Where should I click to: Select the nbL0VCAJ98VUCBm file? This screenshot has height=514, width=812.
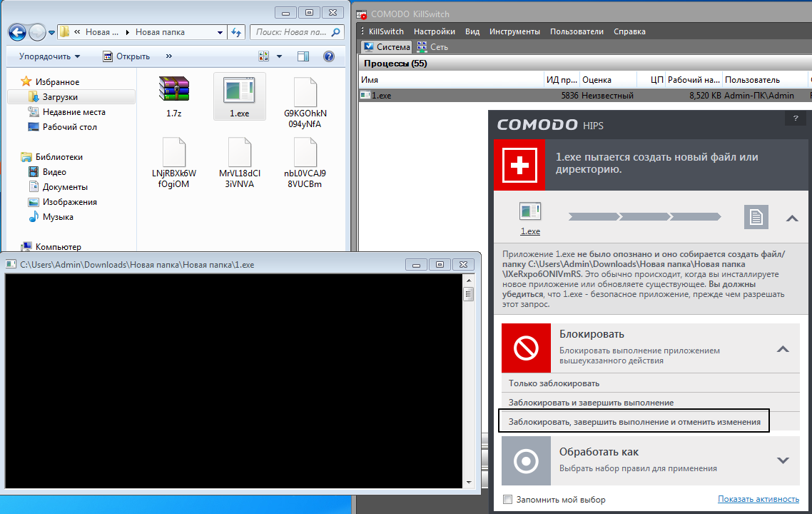(305, 163)
